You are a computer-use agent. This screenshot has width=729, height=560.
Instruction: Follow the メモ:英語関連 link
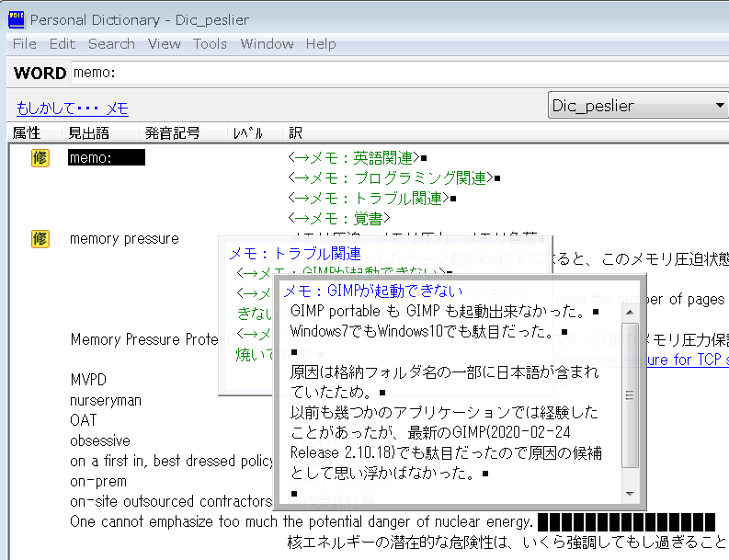353,158
